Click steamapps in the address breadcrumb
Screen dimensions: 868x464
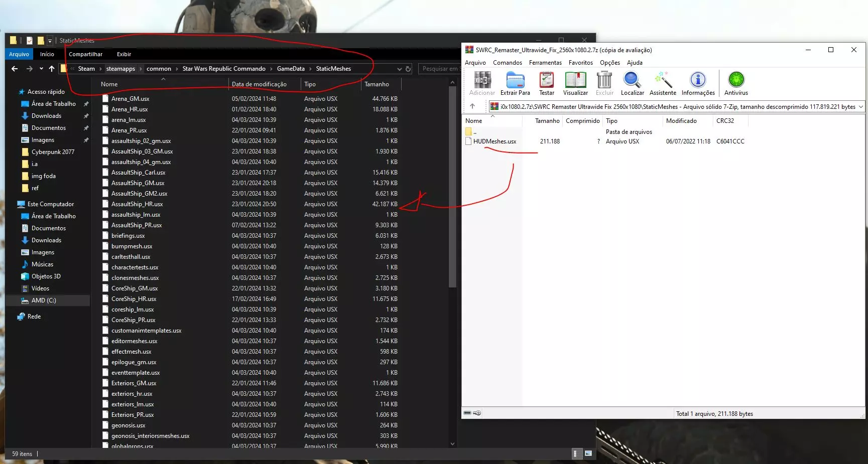120,69
